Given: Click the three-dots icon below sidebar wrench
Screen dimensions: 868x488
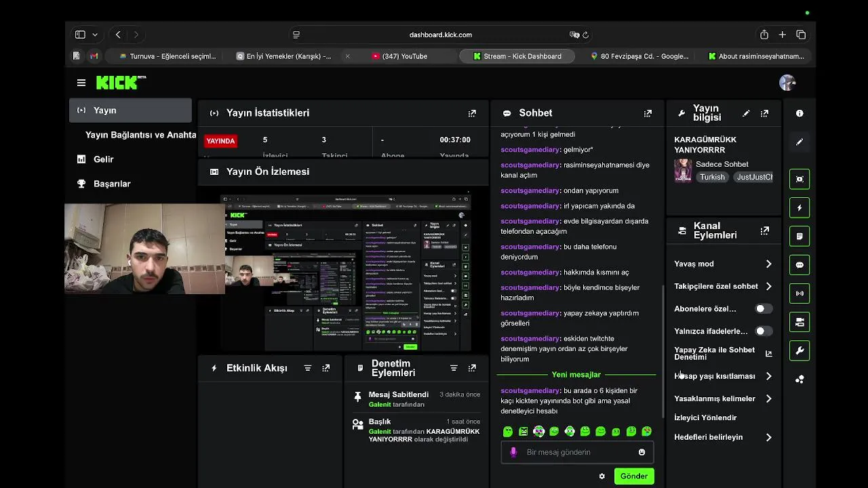Looking at the screenshot, I should pyautogui.click(x=800, y=380).
